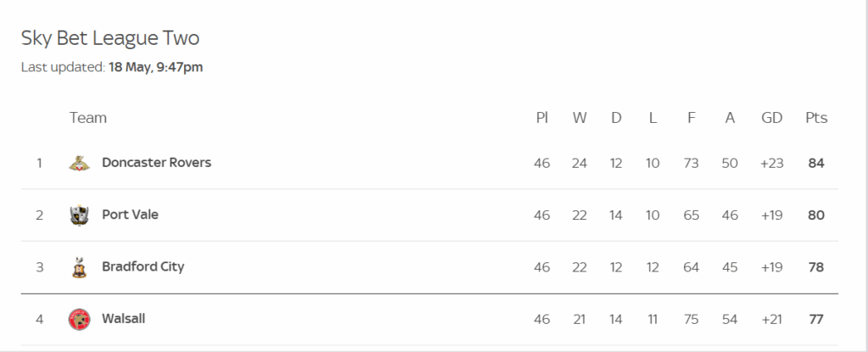Open the Doncaster Rovers team link
868x352 pixels.
[x=156, y=162]
